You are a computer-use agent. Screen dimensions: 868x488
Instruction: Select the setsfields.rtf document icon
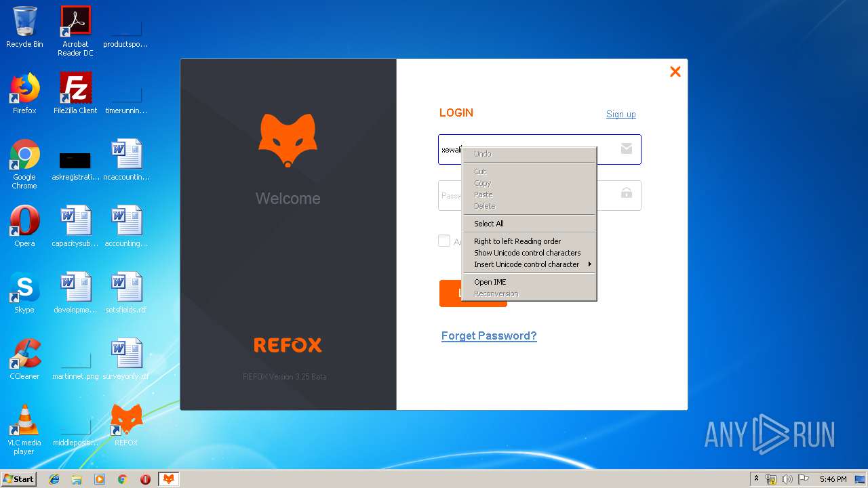tap(126, 293)
